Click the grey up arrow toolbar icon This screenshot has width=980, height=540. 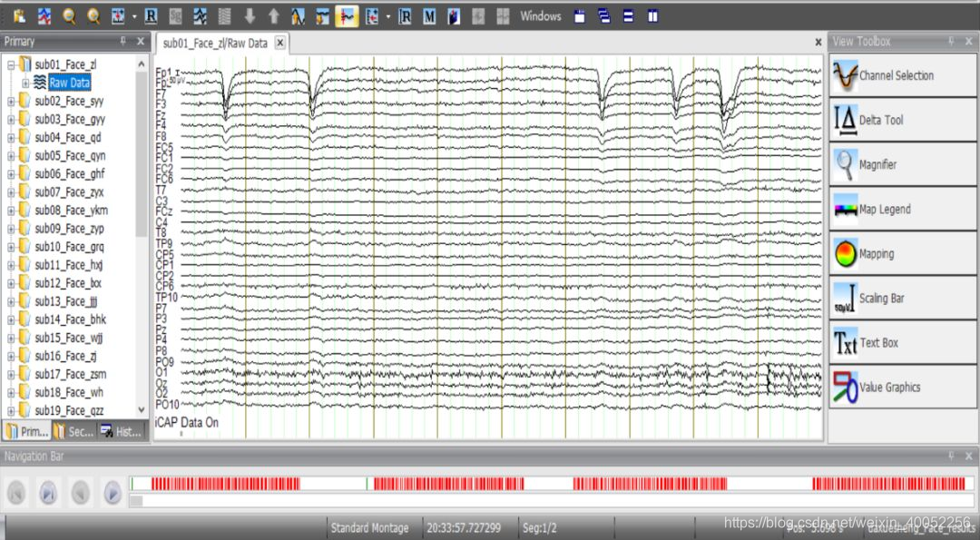pos(273,16)
